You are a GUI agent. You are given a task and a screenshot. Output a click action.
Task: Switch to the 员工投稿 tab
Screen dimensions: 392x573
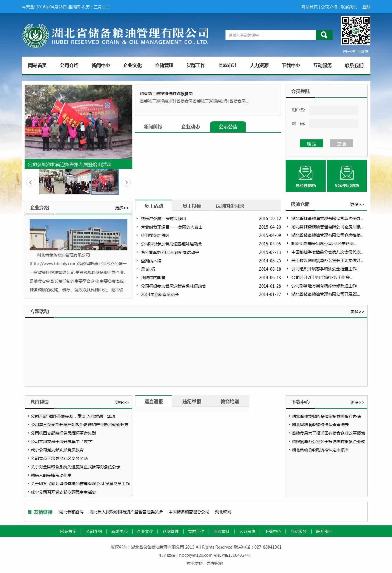coord(192,206)
